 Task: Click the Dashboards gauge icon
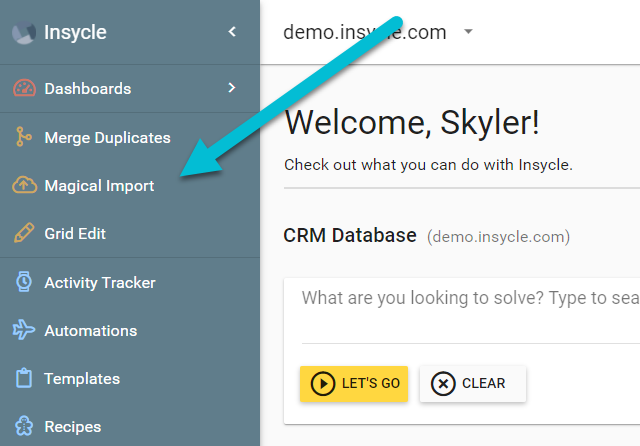(24, 88)
